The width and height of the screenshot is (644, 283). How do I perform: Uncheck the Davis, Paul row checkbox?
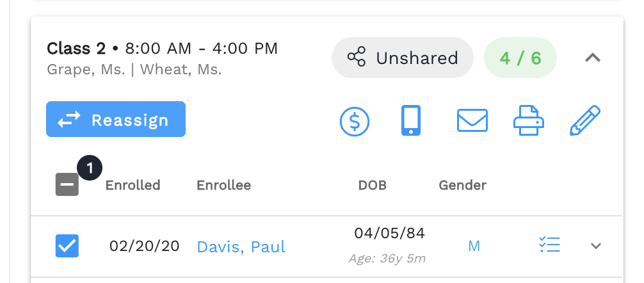click(x=67, y=246)
